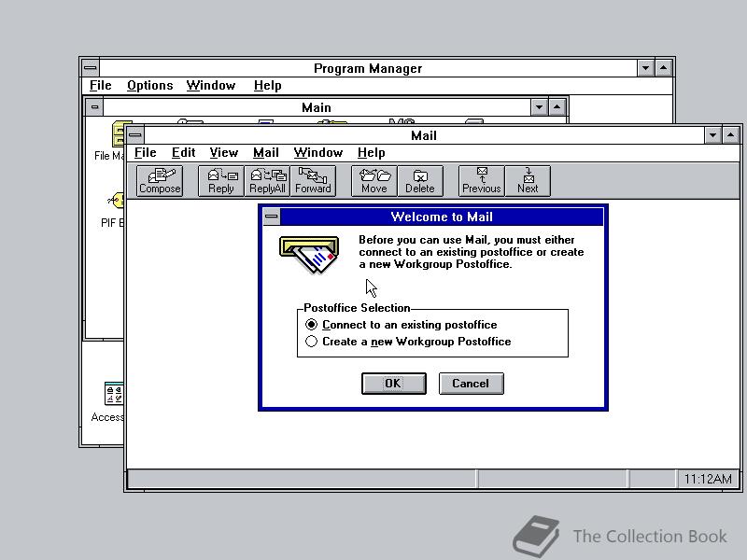Open Program Manager Window menu
The height and width of the screenshot is (560, 747).
(211, 86)
